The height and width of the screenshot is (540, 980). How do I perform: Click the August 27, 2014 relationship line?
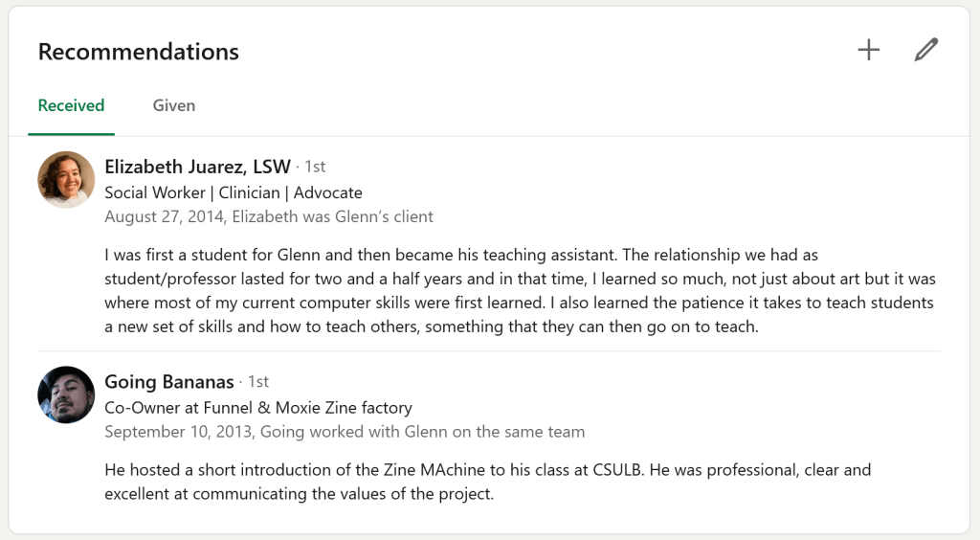(269, 216)
